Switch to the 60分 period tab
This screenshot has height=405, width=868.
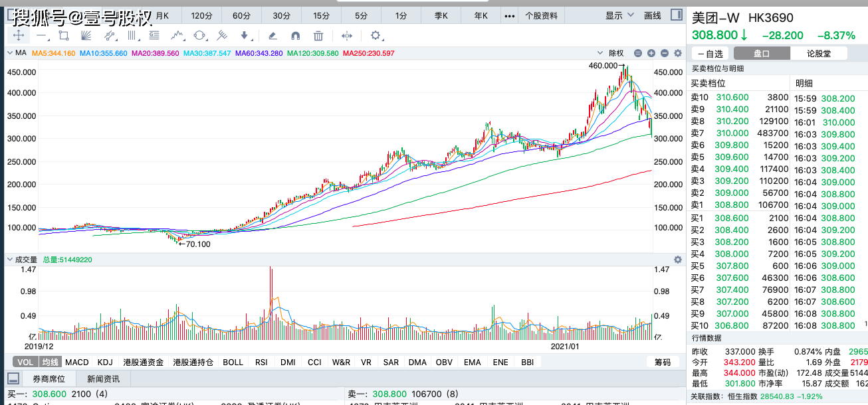[242, 15]
